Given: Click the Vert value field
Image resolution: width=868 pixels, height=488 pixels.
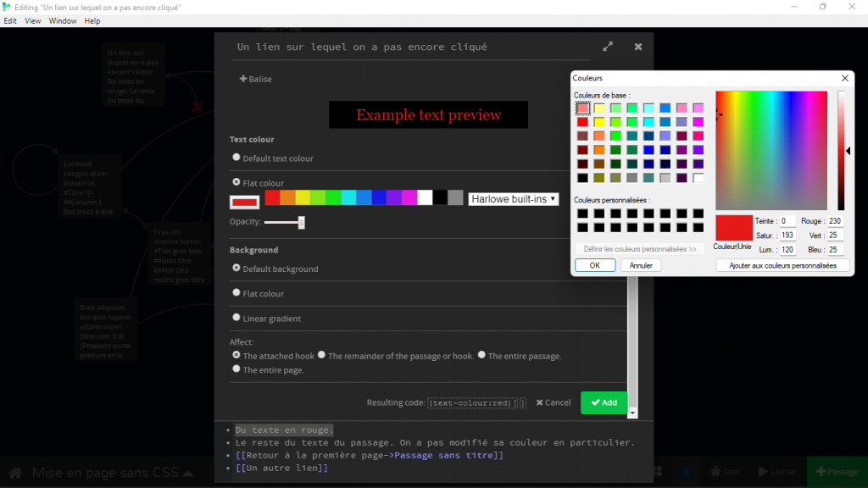Looking at the screenshot, I should click(835, 236).
